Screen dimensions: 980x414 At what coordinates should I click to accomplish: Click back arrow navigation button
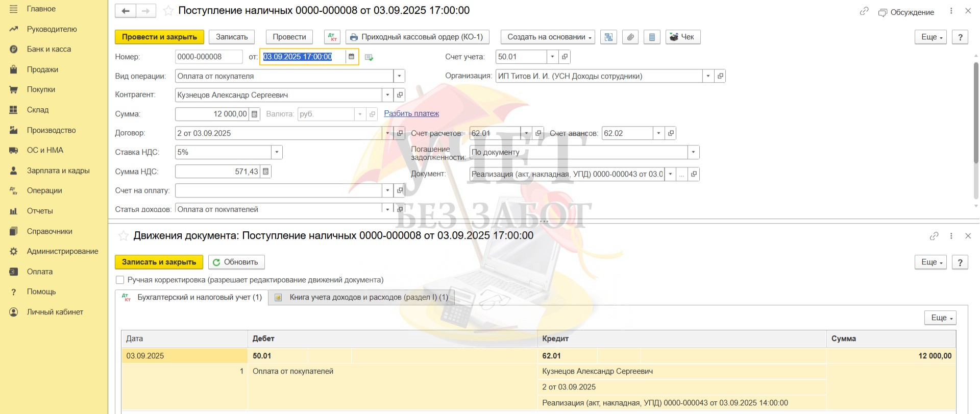pyautogui.click(x=126, y=11)
